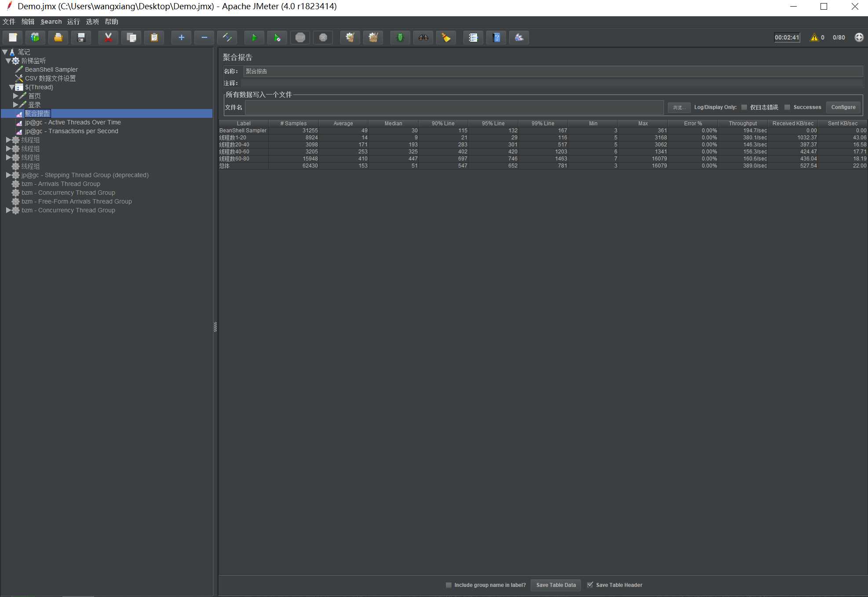Viewport: 868px width, 597px height.
Task: Click the Shutdown icon in the toolbar
Action: click(323, 37)
